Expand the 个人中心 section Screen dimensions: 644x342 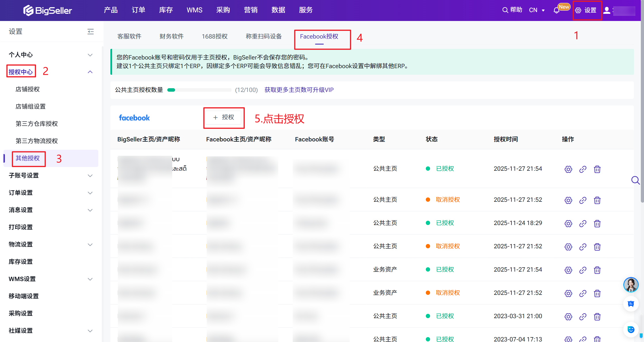pos(90,55)
